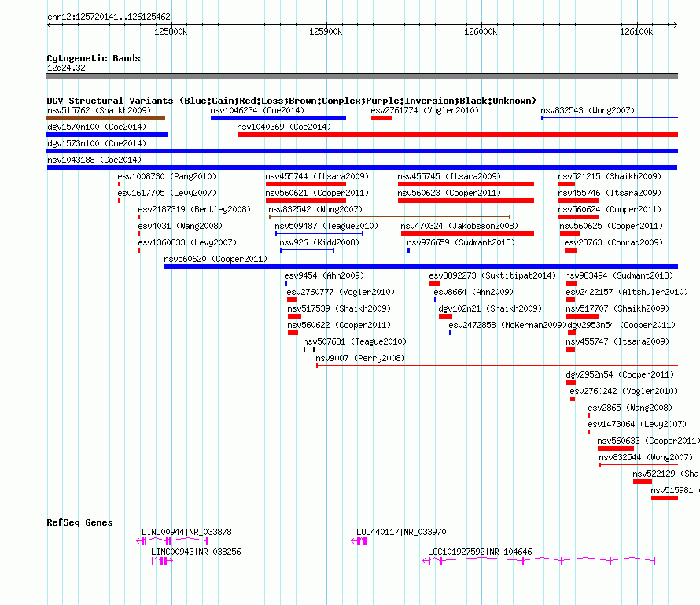The image size is (700, 605).
Task: Click the nsv926 (Kidd2008) blue span
Action: pos(308,250)
